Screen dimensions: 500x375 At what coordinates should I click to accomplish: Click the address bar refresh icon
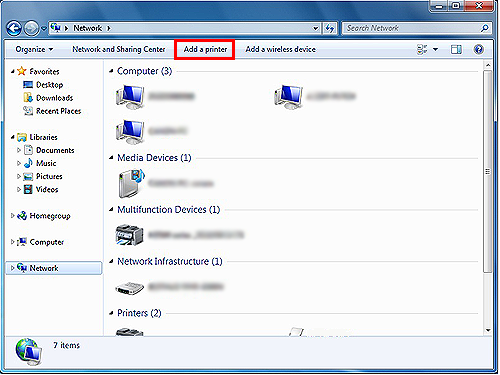click(330, 28)
